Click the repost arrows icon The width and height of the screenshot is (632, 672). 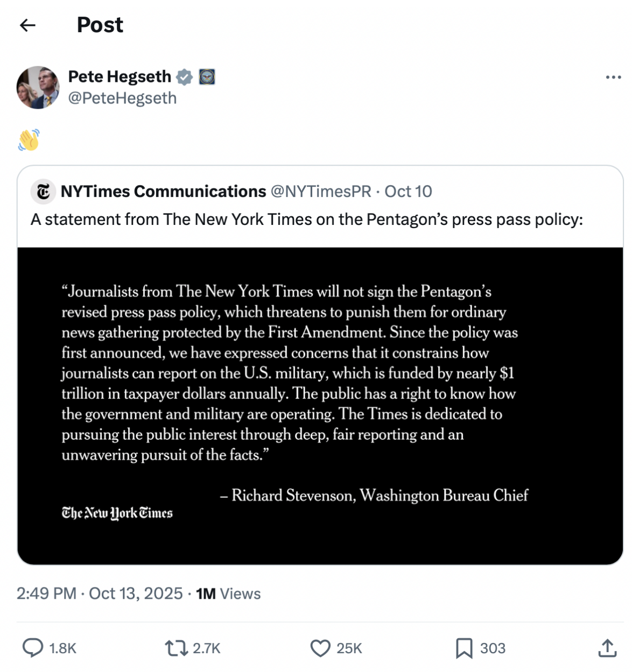[x=176, y=648]
